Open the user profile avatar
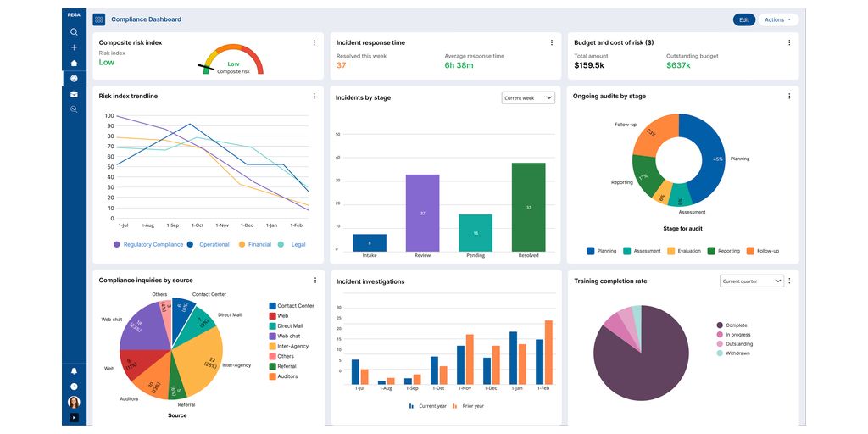This screenshot has width=868, height=434. click(74, 402)
